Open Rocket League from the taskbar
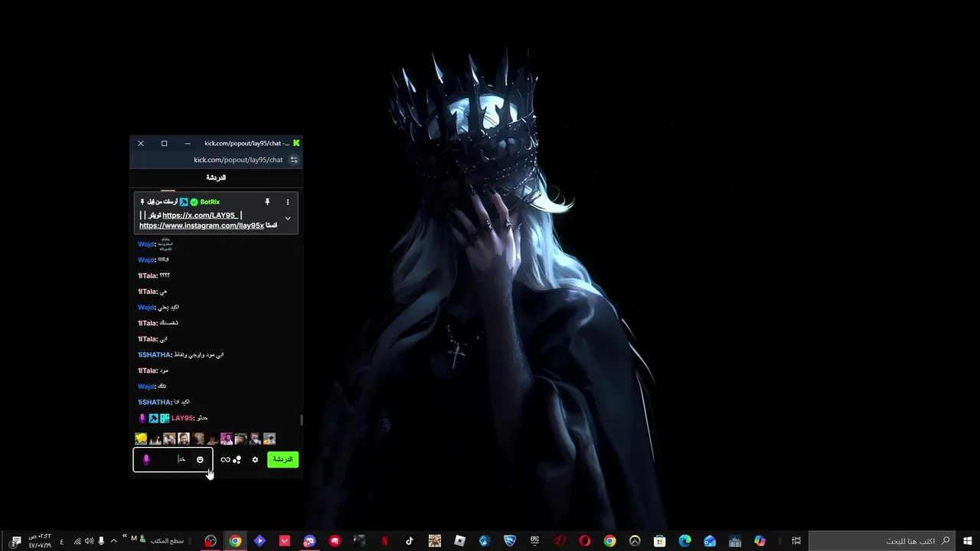This screenshot has width=980, height=551. coord(510,541)
